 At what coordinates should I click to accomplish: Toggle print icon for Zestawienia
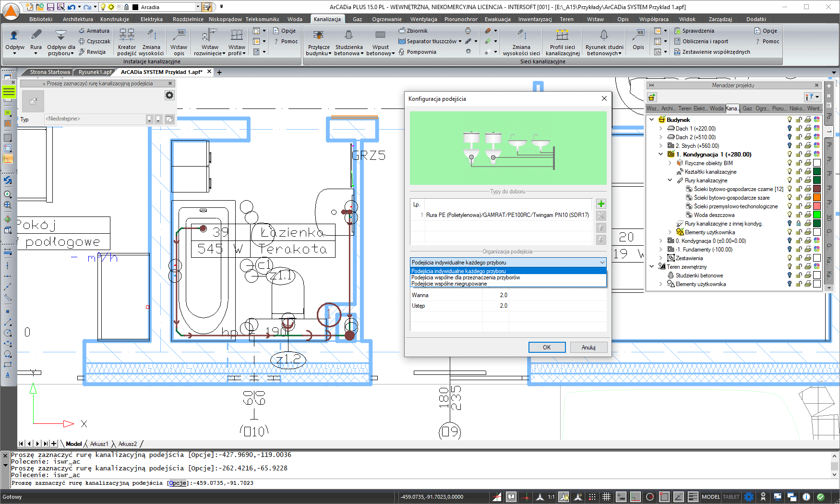[x=808, y=258]
